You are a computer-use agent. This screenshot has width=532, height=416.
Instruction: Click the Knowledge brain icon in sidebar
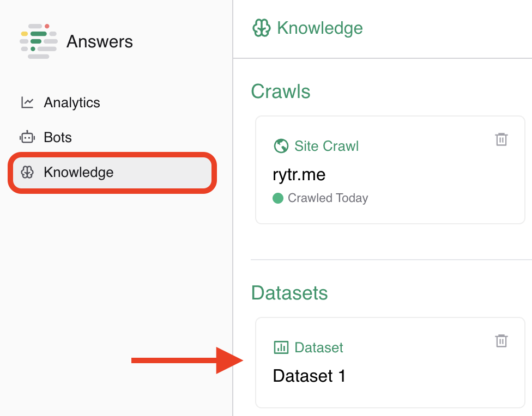(x=27, y=173)
